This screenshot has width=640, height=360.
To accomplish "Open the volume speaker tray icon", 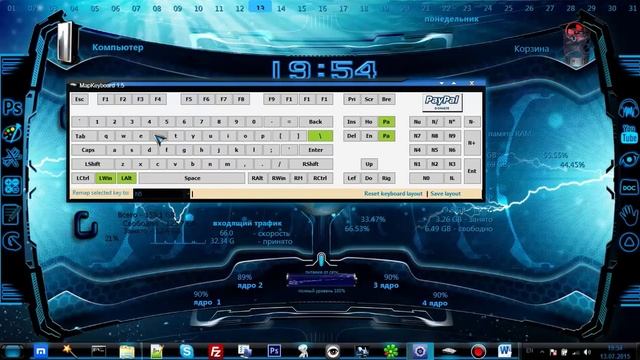I will (x=587, y=352).
